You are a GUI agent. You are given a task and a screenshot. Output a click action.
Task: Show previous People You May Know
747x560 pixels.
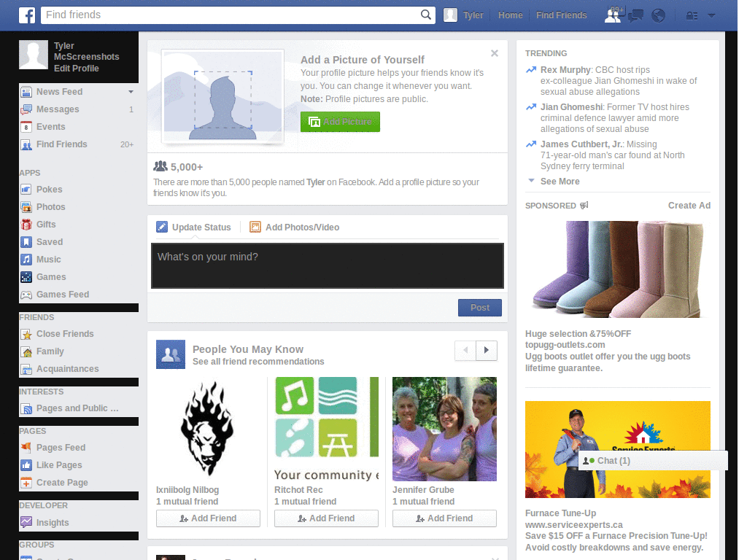coord(465,351)
